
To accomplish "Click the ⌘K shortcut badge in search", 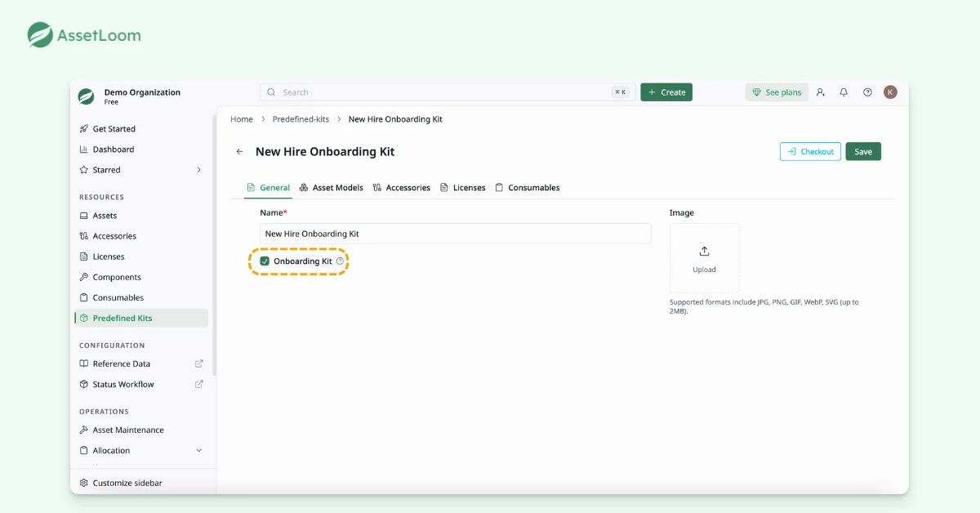I will [x=621, y=92].
